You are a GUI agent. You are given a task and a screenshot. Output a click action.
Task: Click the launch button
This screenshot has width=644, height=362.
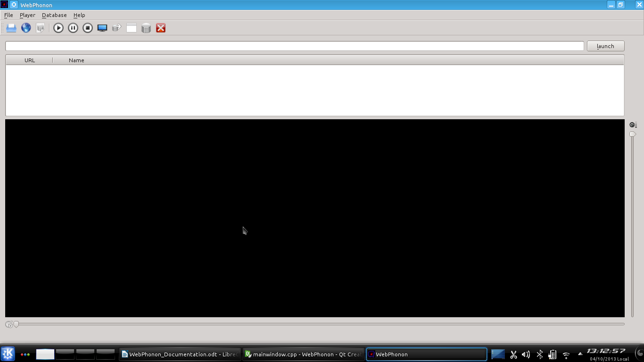pyautogui.click(x=605, y=46)
